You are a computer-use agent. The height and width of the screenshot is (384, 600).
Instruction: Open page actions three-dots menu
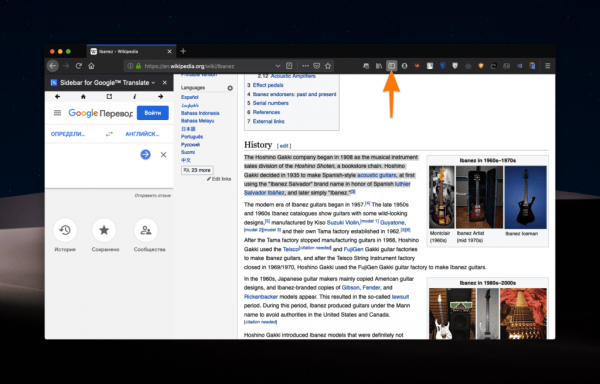(x=305, y=66)
